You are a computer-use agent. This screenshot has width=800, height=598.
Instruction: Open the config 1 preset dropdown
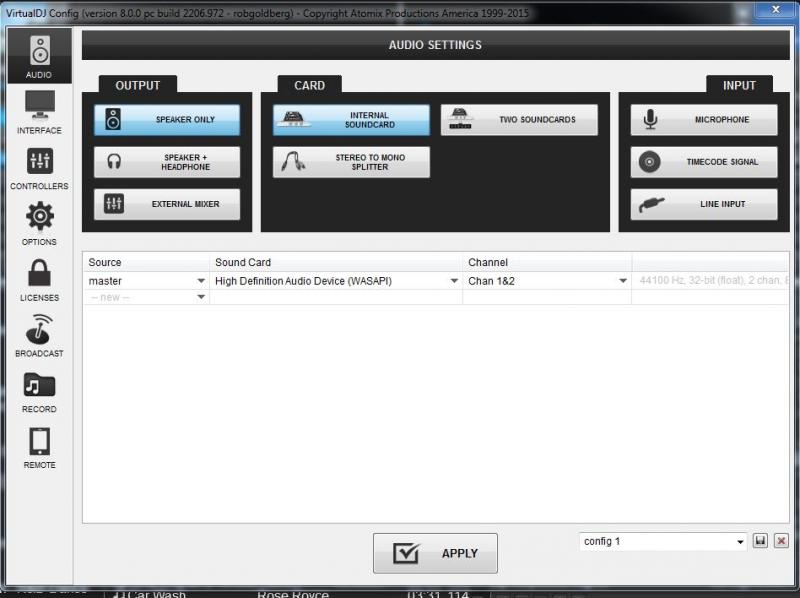(x=663, y=541)
